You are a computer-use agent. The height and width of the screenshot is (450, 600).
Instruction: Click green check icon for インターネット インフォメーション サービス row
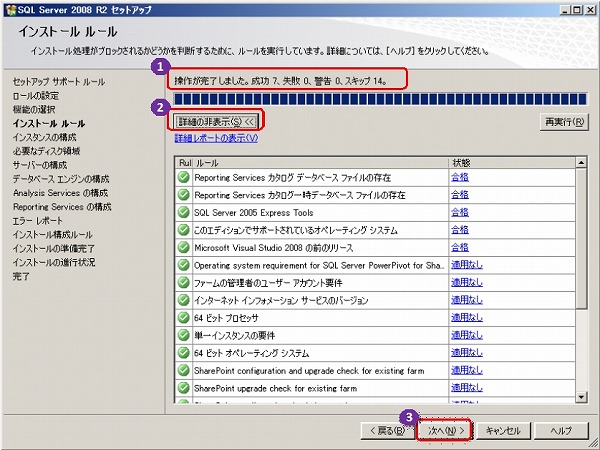[x=184, y=300]
